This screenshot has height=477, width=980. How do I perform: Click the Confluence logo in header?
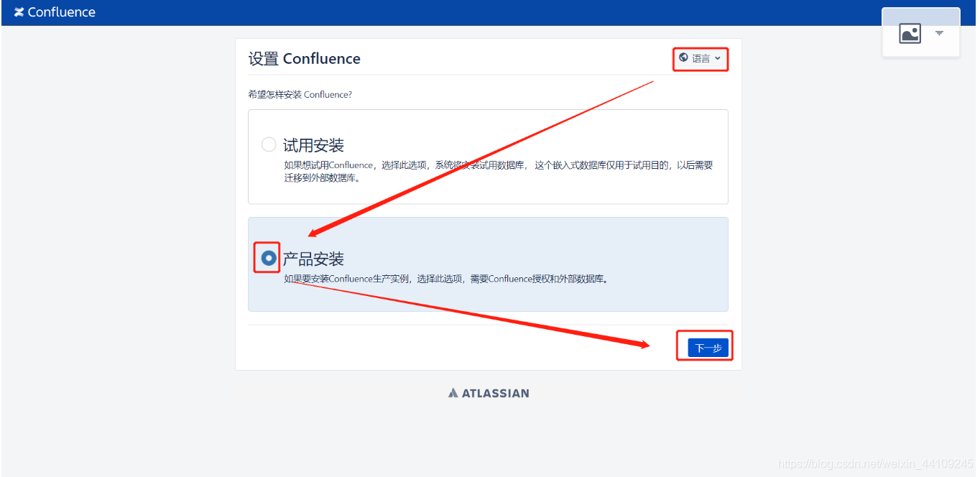pos(55,12)
